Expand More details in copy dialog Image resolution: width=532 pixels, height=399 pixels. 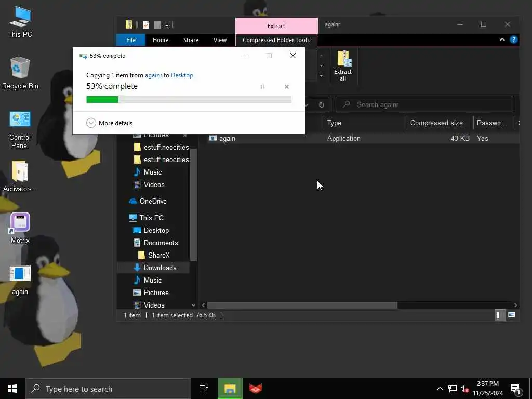(x=109, y=123)
